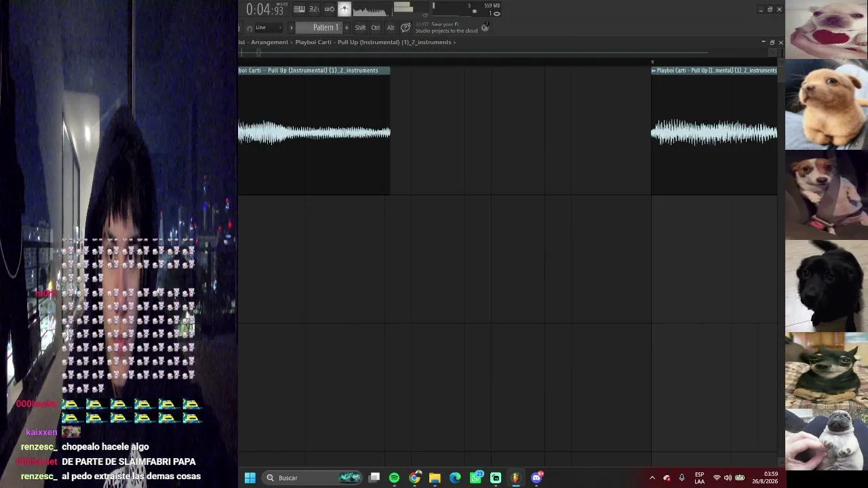Minimize the FL Studio main window
Viewport: 868px width, 488px height.
(x=761, y=9)
